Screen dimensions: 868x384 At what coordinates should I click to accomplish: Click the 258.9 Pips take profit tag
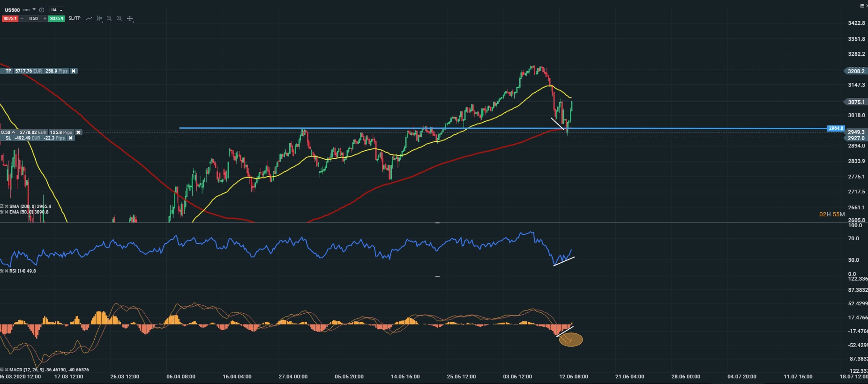pyautogui.click(x=57, y=71)
